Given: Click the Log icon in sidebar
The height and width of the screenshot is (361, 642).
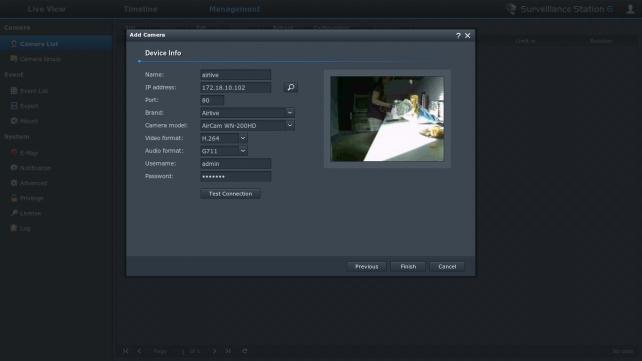Looking at the screenshot, I should click(x=14, y=228).
